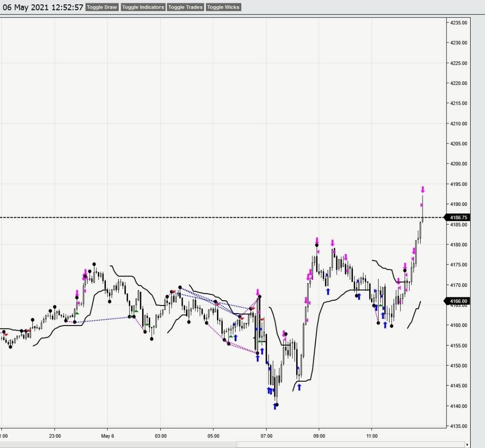Click the May 6 time axis label

(x=108, y=436)
